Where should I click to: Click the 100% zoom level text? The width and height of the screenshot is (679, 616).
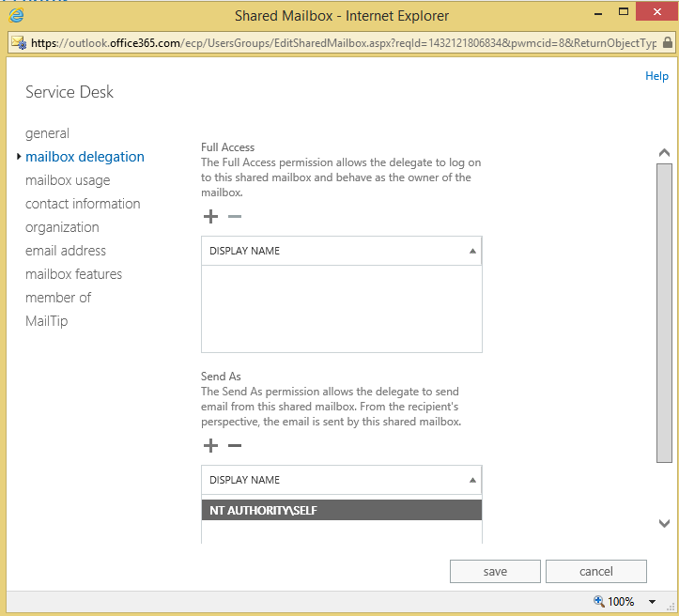pos(621,602)
